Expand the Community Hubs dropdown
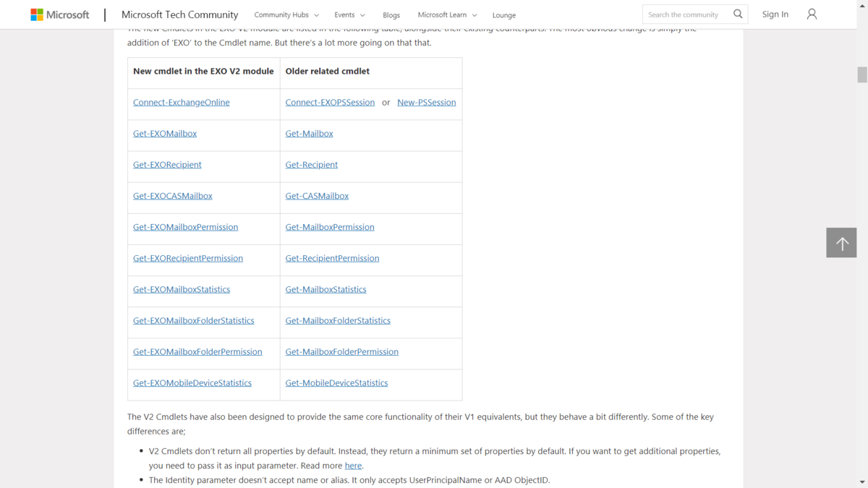 [286, 14]
